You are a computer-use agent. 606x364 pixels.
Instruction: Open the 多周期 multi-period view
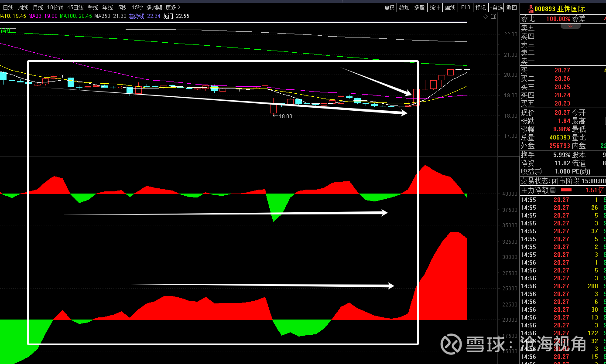[154, 7]
